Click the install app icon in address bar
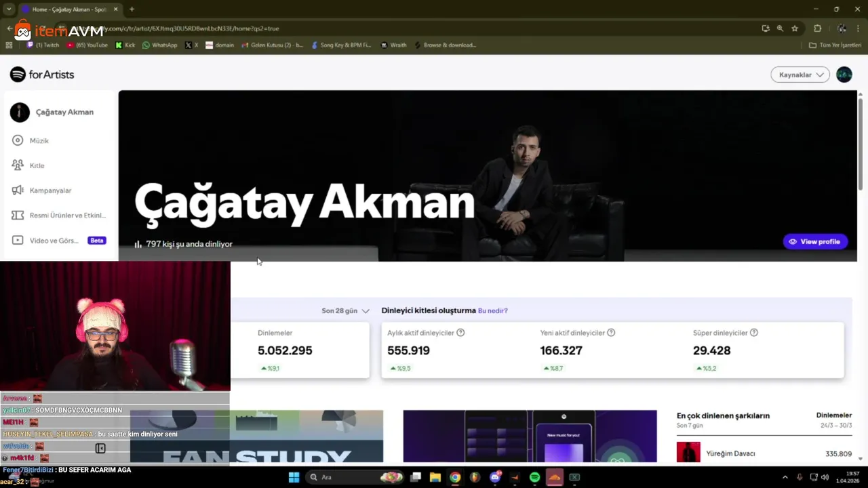Image resolution: width=868 pixels, height=488 pixels. 766,28
